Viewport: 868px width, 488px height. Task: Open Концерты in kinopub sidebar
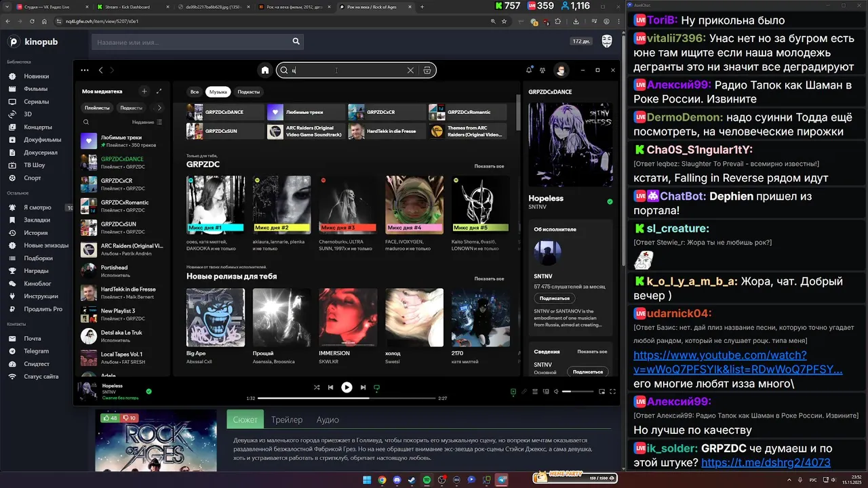coord(38,127)
